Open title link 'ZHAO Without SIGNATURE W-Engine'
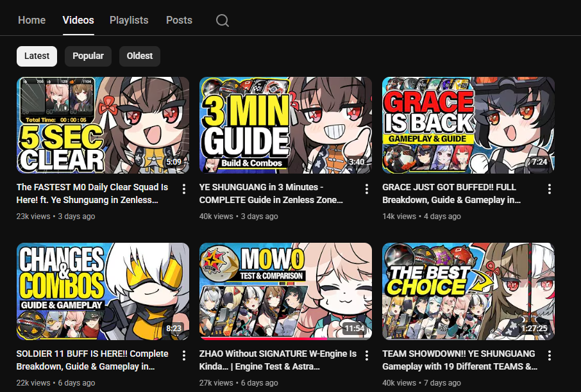 point(278,360)
